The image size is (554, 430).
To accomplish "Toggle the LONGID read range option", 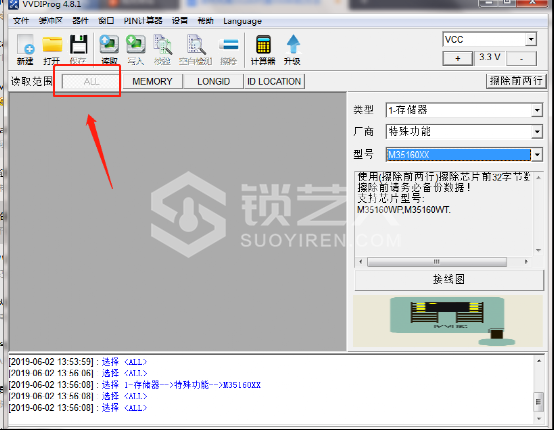I will click(213, 82).
